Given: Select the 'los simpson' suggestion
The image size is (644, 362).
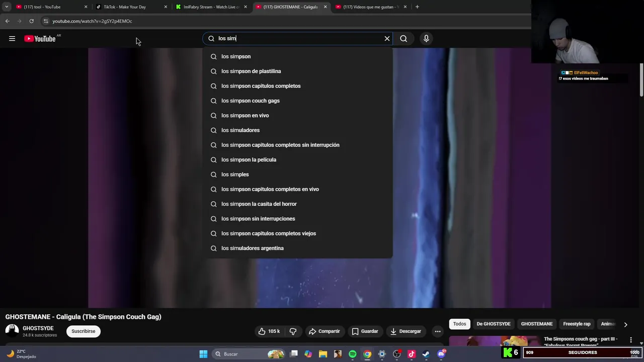Looking at the screenshot, I should point(297,56).
